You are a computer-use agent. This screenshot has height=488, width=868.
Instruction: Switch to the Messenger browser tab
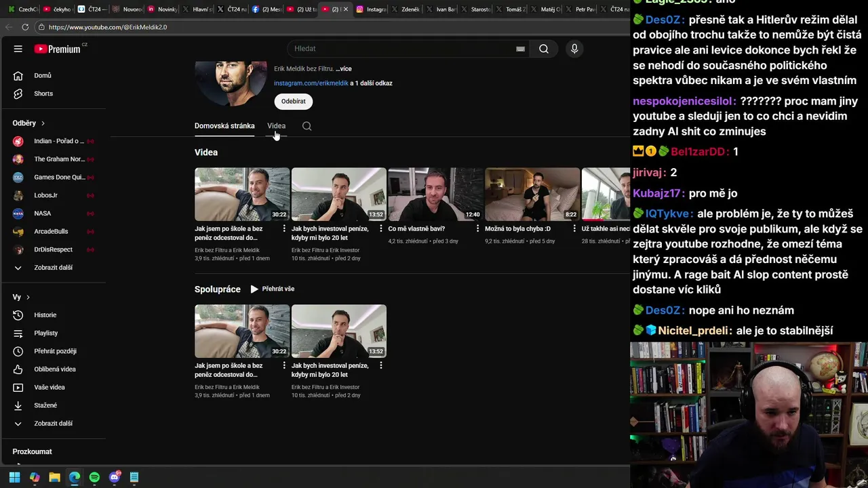tap(267, 9)
